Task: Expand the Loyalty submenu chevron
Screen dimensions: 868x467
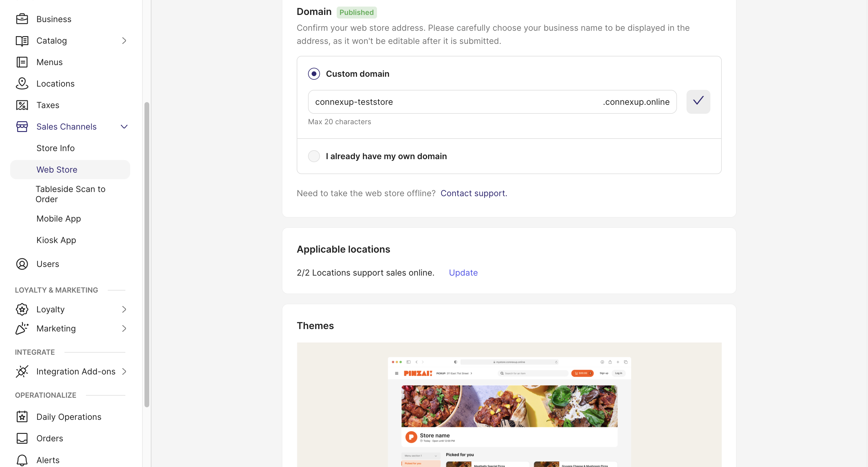Action: tap(124, 309)
